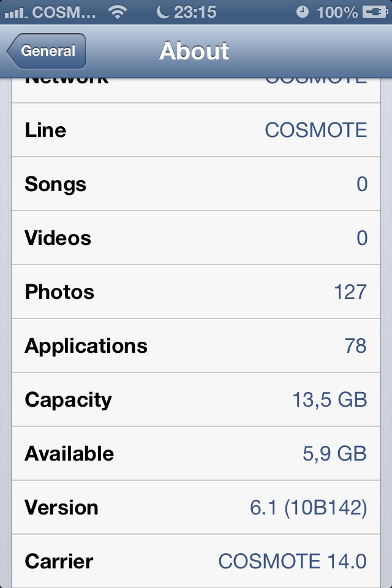Tap the alarm clock status icon

pyautogui.click(x=303, y=12)
